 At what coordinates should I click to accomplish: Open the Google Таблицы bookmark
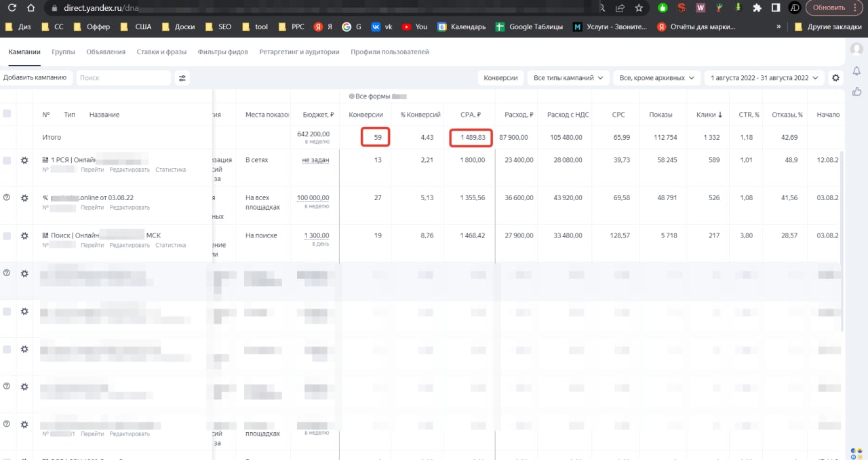coord(530,27)
